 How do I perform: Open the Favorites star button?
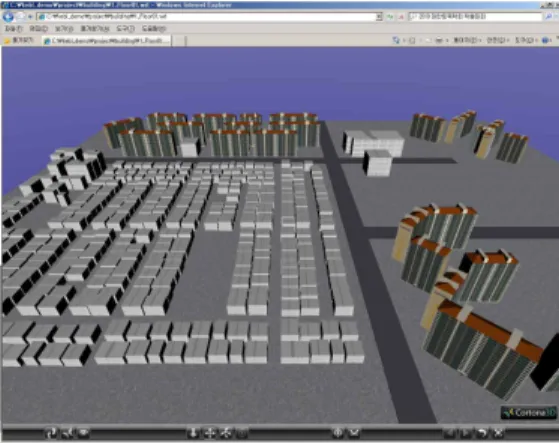coord(19,40)
